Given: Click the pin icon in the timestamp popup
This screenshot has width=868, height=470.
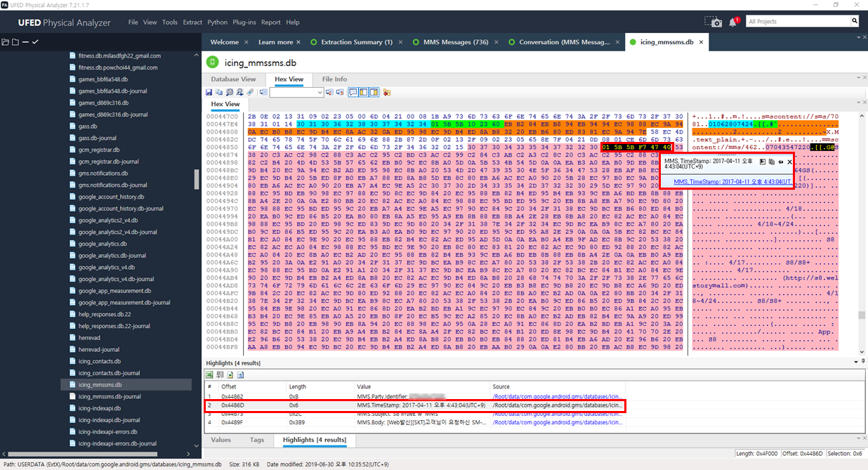Looking at the screenshot, I should [780, 162].
